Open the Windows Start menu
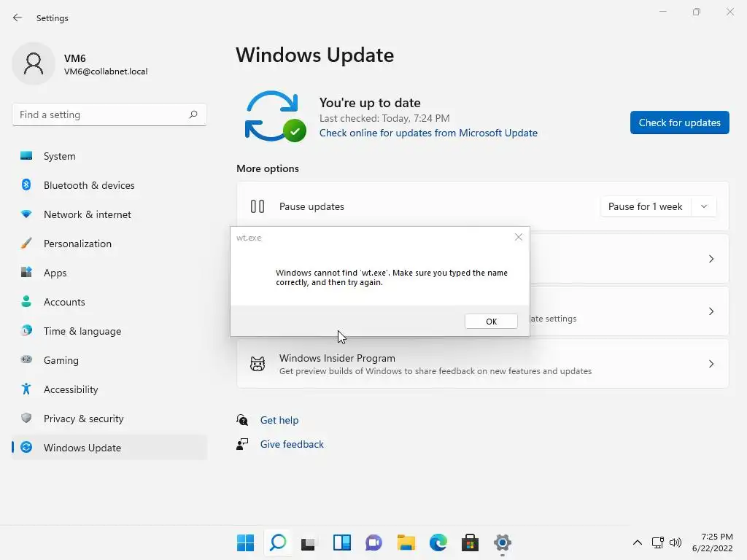The image size is (747, 560). pyautogui.click(x=245, y=542)
